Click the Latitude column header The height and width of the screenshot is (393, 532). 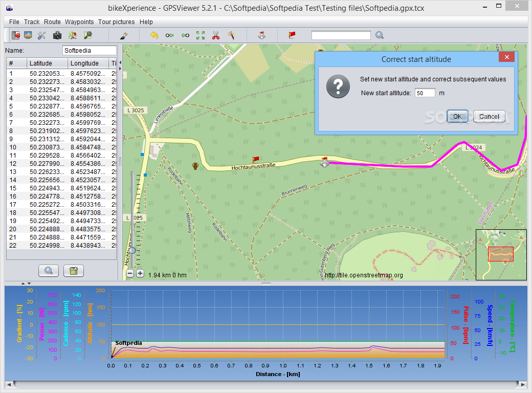[x=47, y=63]
